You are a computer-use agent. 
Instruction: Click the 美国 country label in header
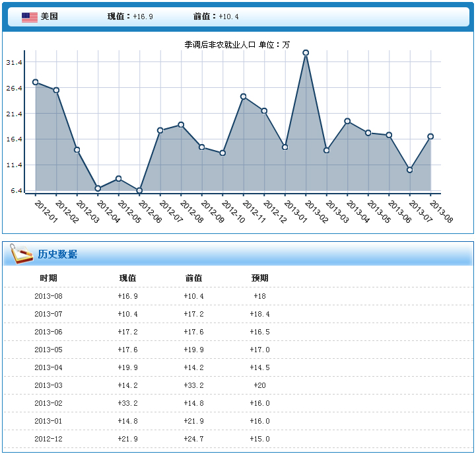pyautogui.click(x=50, y=17)
